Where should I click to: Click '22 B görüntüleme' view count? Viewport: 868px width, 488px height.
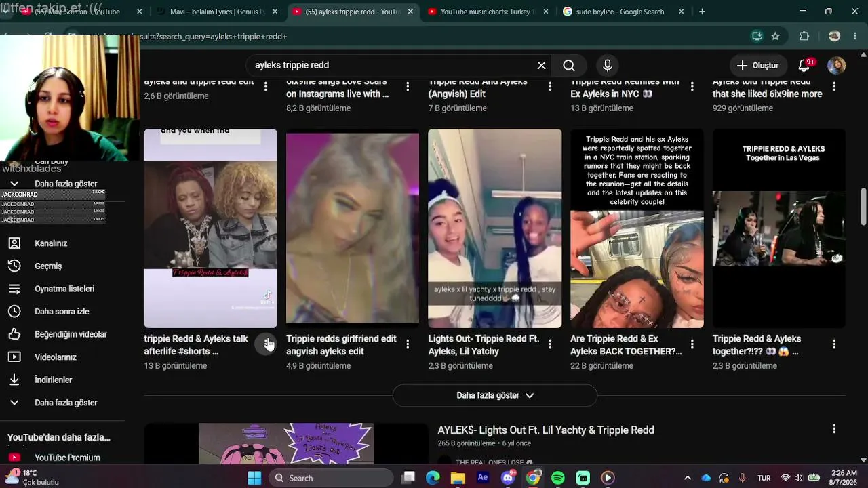click(x=601, y=366)
